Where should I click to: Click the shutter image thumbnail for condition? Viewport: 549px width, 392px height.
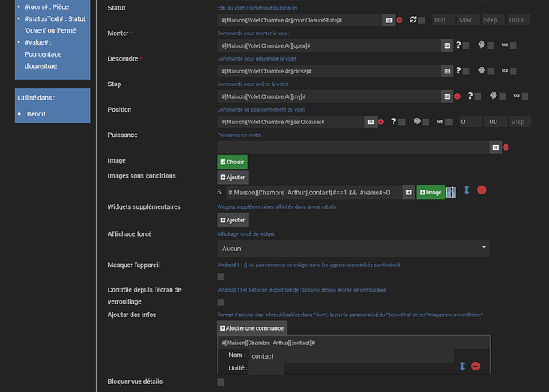coord(451,192)
